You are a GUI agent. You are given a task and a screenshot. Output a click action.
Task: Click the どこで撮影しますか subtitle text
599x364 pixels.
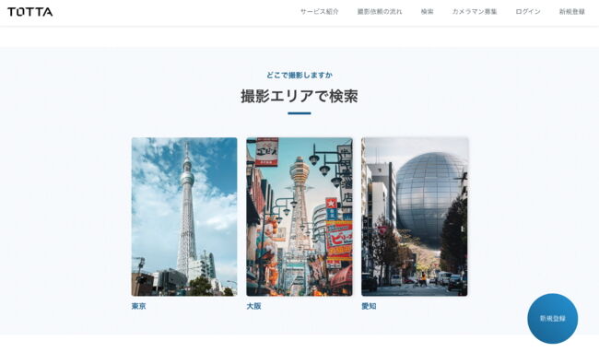point(299,76)
